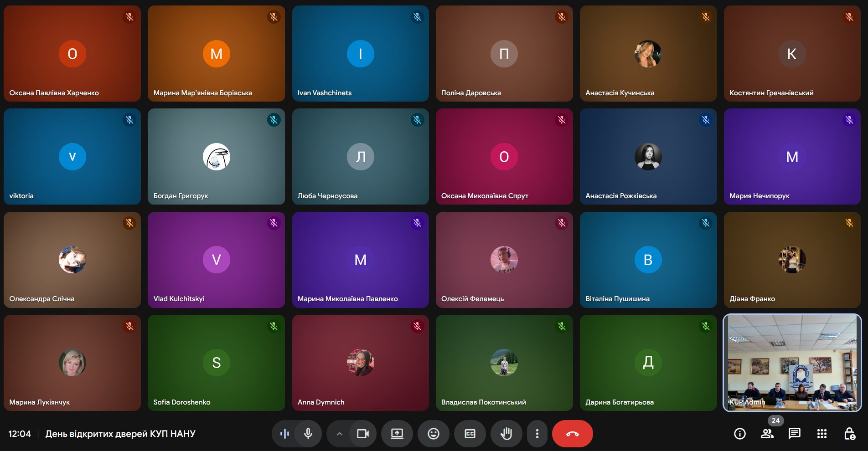Toggle the camera on or off
The image size is (868, 451).
(363, 434)
